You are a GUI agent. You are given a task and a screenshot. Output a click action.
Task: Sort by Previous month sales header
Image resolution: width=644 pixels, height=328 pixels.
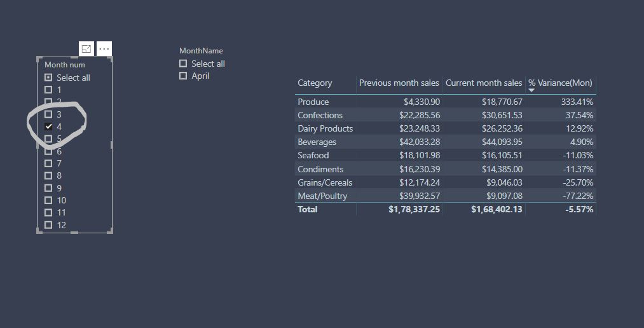coord(399,83)
